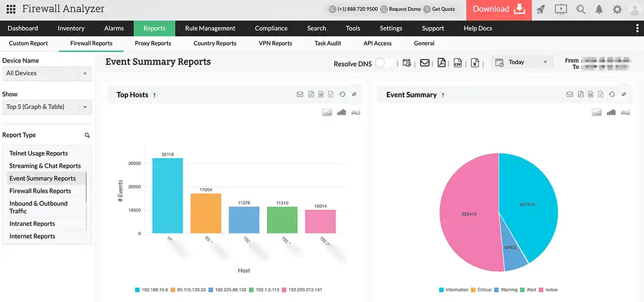This screenshot has height=302, width=644.
Task: Click the 32118 events bar
Action: 167,195
